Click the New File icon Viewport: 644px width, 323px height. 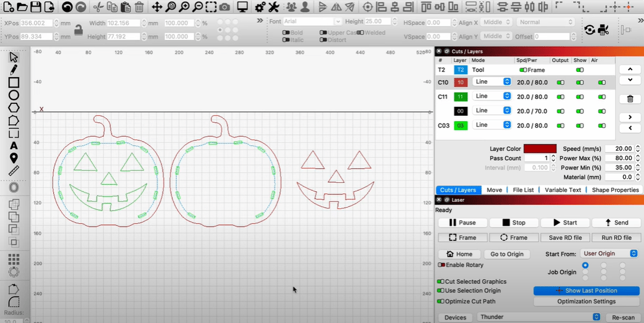9,7
